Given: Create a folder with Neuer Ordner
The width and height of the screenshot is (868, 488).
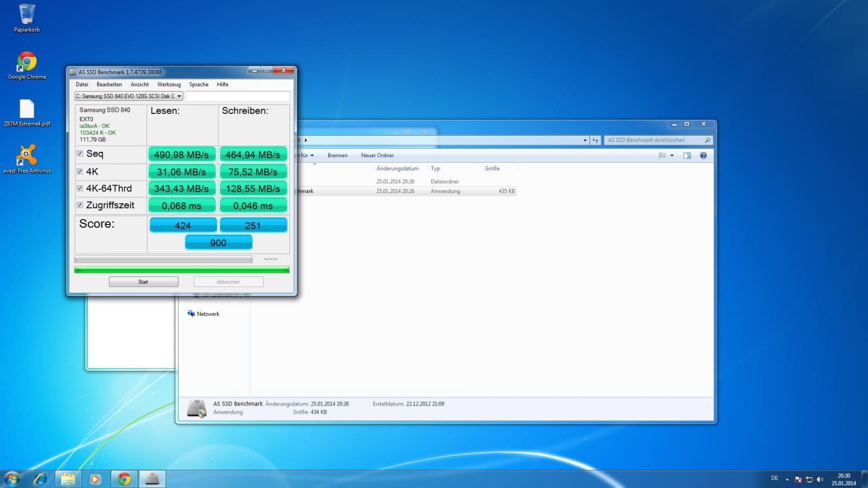Looking at the screenshot, I should [x=378, y=156].
